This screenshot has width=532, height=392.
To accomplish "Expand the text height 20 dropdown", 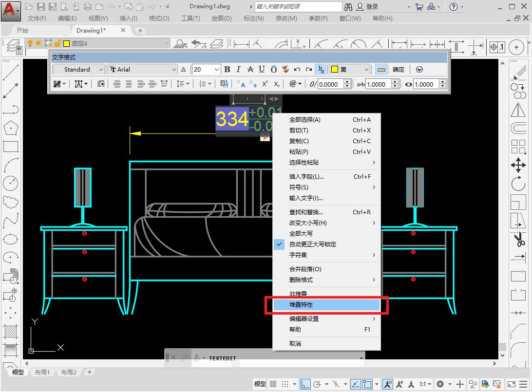I will click(x=217, y=70).
